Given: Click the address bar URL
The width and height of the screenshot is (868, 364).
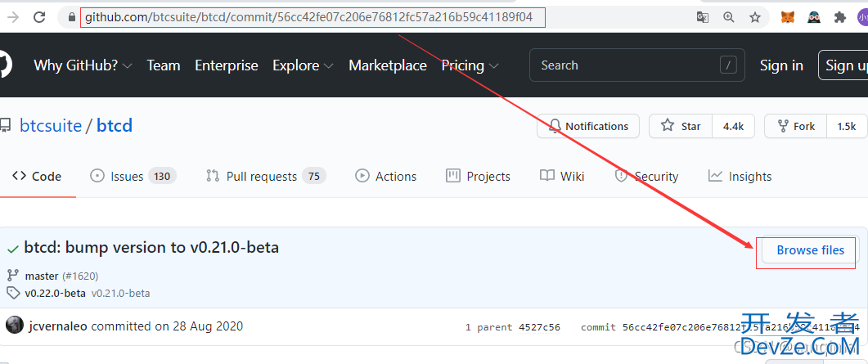Looking at the screenshot, I should (x=308, y=17).
